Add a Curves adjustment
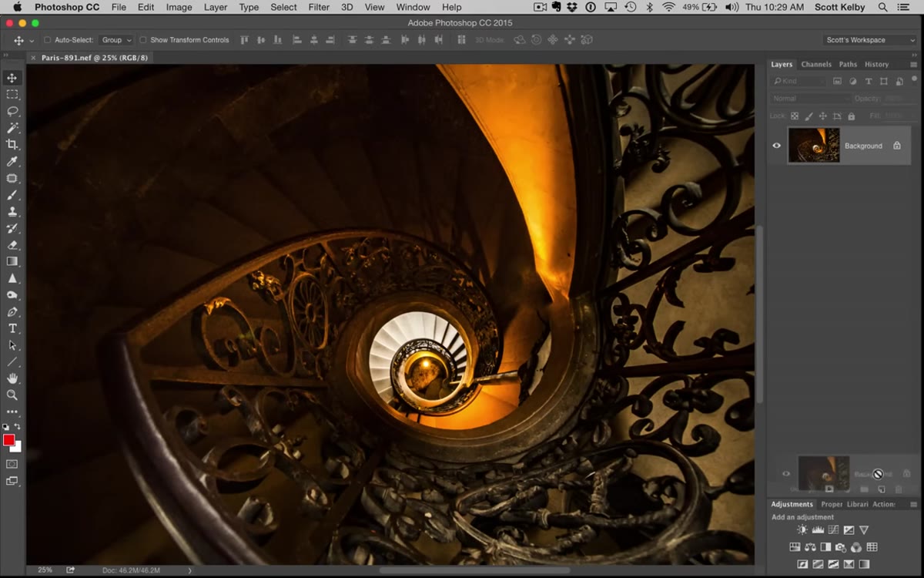This screenshot has width=924, height=578. [x=833, y=530]
